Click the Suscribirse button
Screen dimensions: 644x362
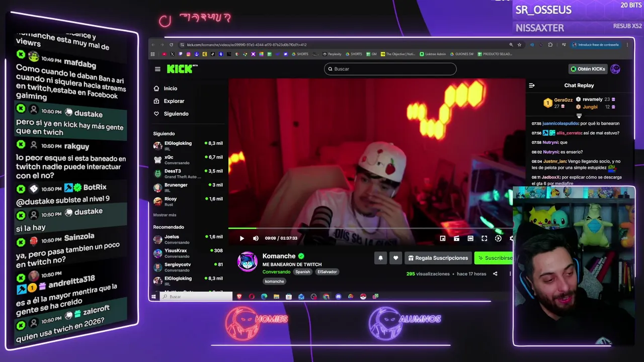pyautogui.click(x=494, y=258)
